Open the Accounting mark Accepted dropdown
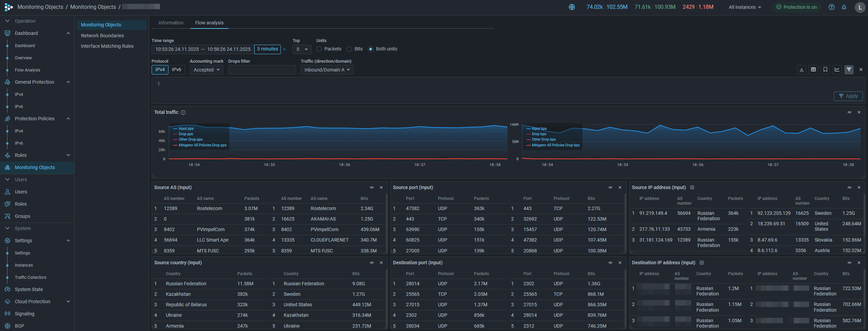This screenshot has height=331, width=868. tap(206, 70)
